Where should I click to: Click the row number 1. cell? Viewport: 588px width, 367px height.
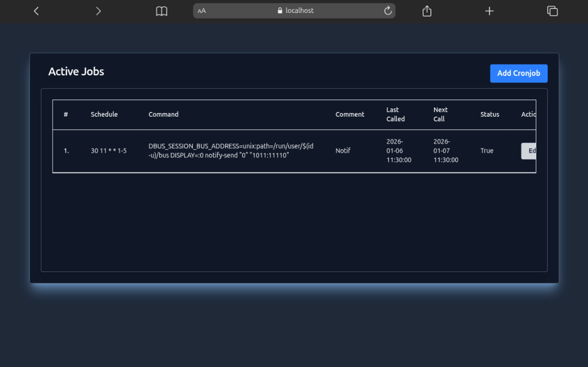pos(66,151)
